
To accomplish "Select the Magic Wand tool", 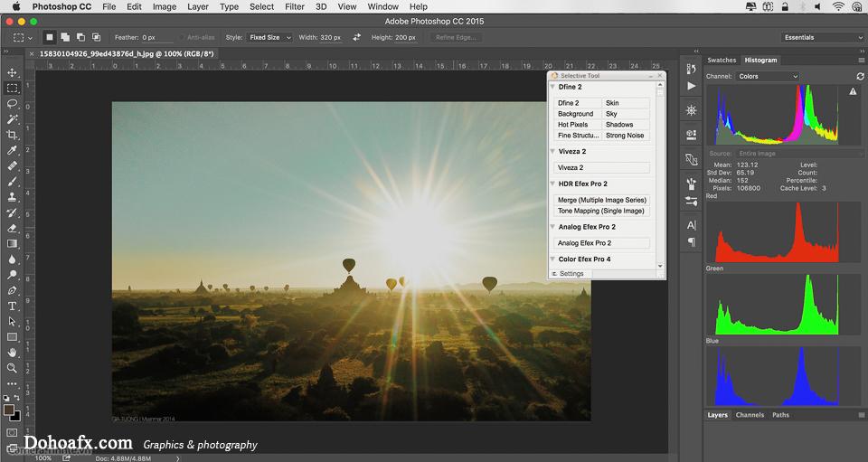I will pos(12,119).
